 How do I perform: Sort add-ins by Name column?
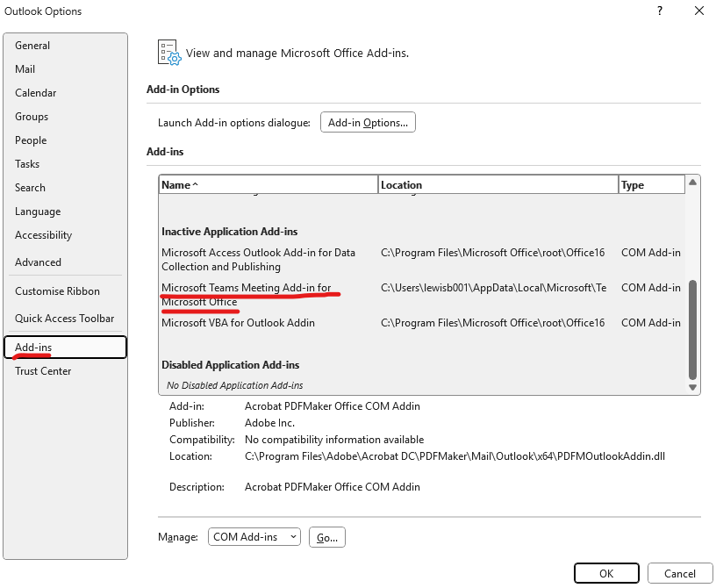pyautogui.click(x=268, y=185)
